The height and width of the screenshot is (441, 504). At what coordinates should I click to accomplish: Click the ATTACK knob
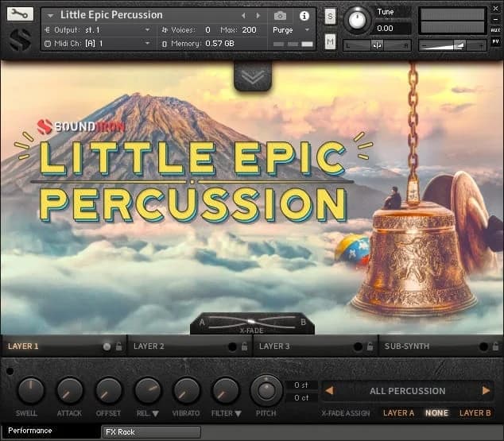[69, 391]
